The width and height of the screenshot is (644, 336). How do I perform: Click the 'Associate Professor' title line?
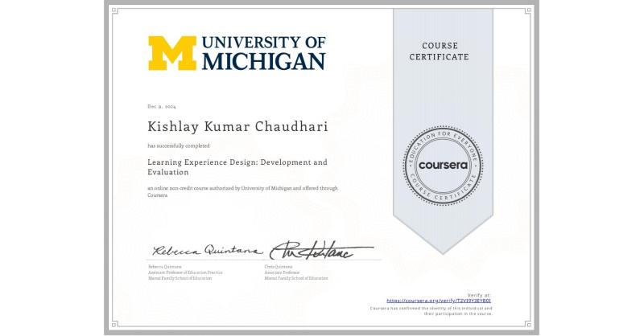click(283, 272)
